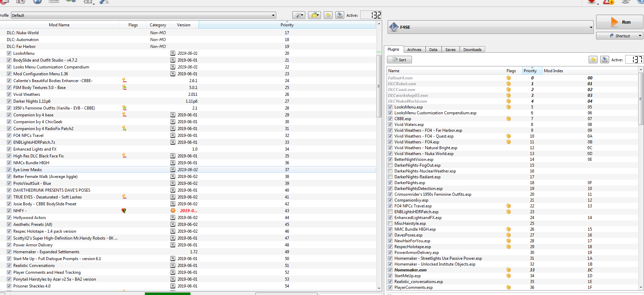Image resolution: width=644 pixels, height=295 pixels.
Task: Create a backup of the plugin list
Action: (605, 60)
